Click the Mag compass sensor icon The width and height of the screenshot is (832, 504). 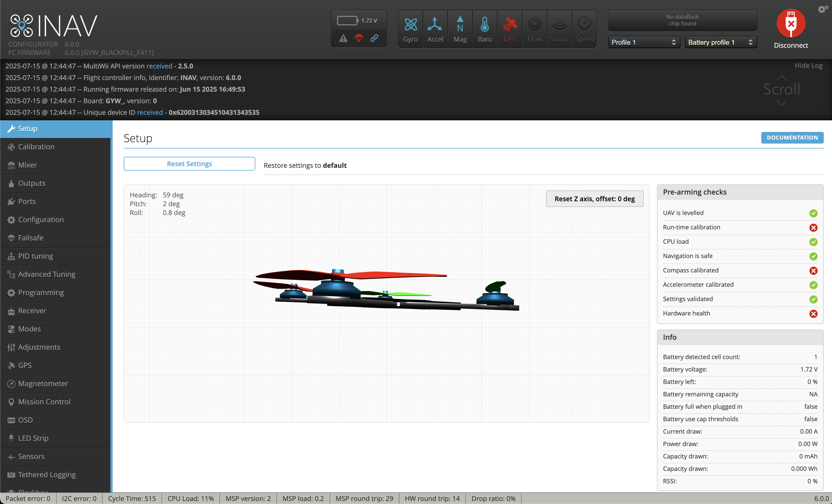[460, 25]
